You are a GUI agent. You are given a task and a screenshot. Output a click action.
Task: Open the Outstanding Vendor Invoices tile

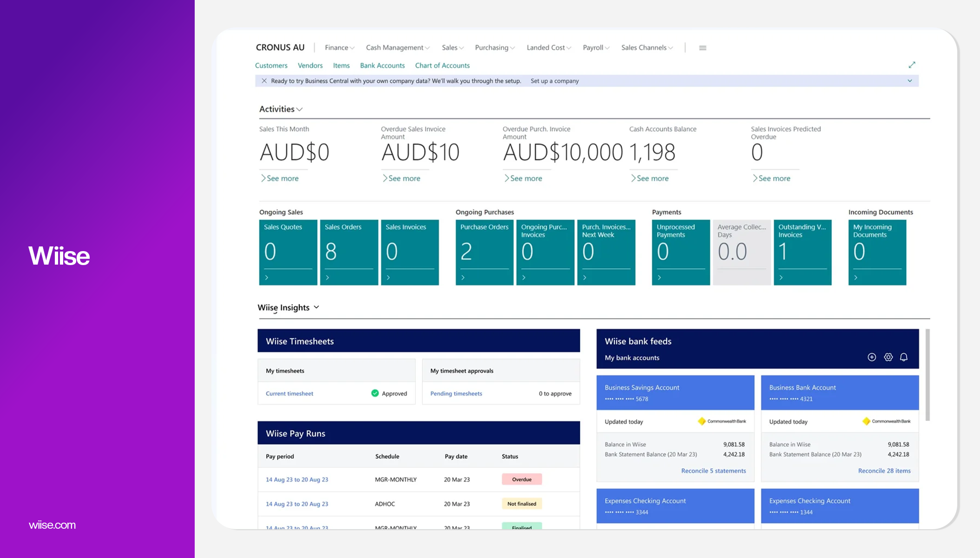(802, 252)
